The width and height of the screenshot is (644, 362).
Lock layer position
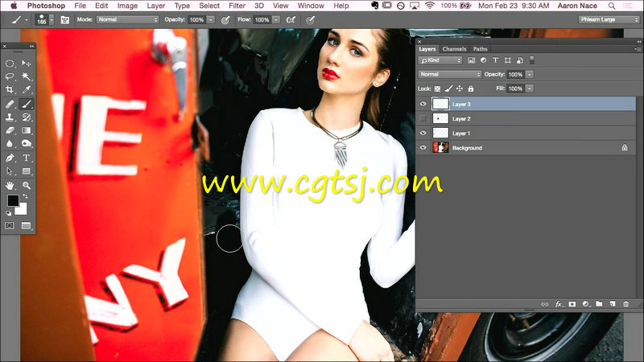tap(460, 88)
